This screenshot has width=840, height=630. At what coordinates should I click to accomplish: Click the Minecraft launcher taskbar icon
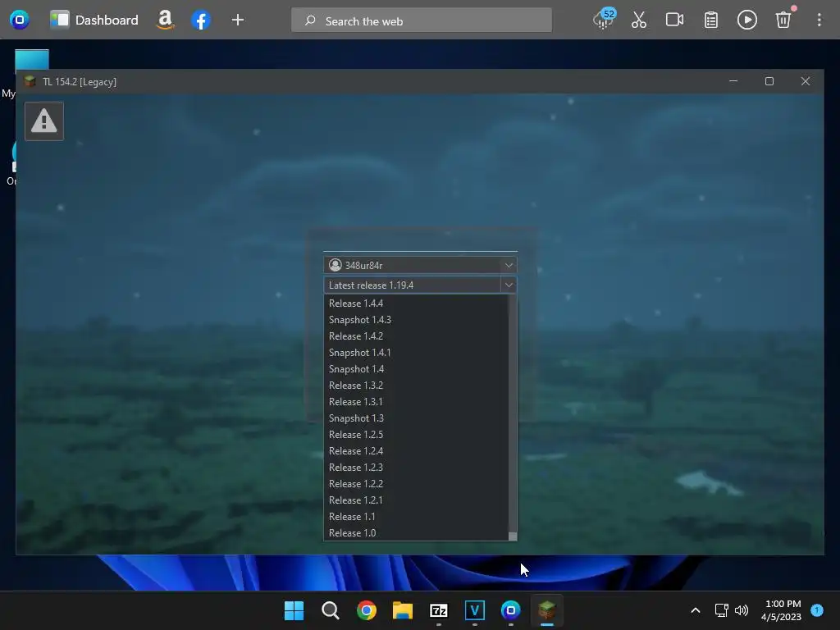tap(547, 610)
